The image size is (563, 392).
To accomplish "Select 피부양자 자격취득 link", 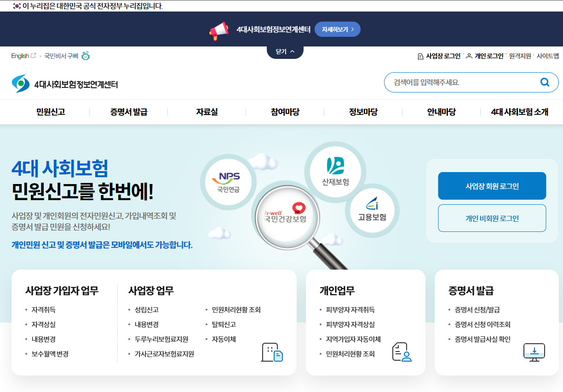I will coord(350,310).
